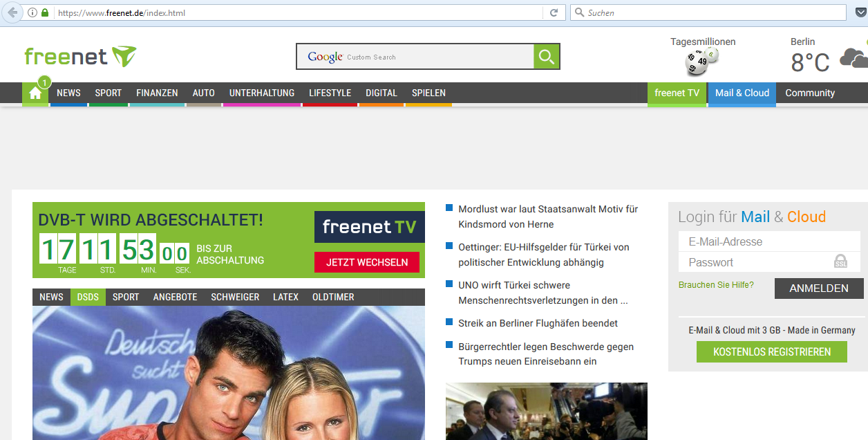Click the magnifier icon in Suchen box

(x=579, y=12)
